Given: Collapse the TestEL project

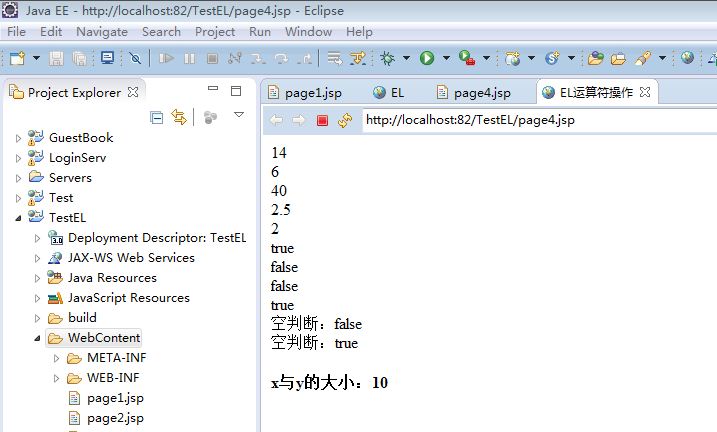Looking at the screenshot, I should pyautogui.click(x=18, y=218).
